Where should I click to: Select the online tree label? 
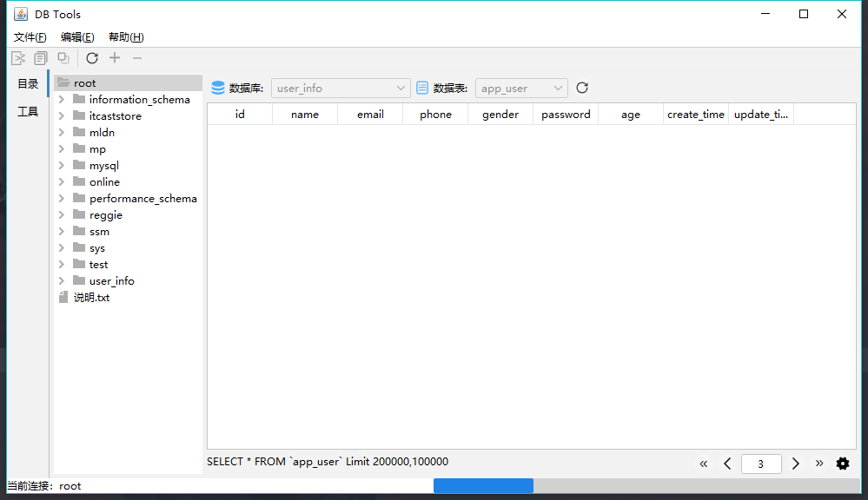point(104,182)
